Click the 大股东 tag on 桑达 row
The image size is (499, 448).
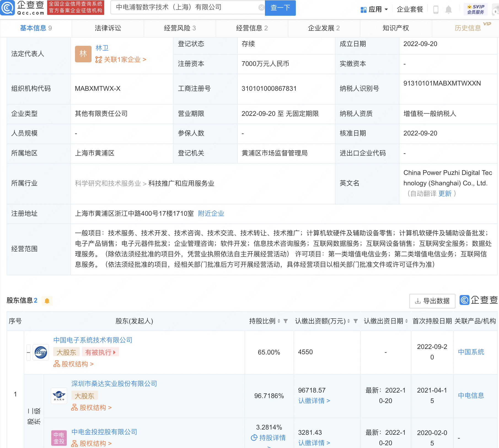[x=85, y=396]
